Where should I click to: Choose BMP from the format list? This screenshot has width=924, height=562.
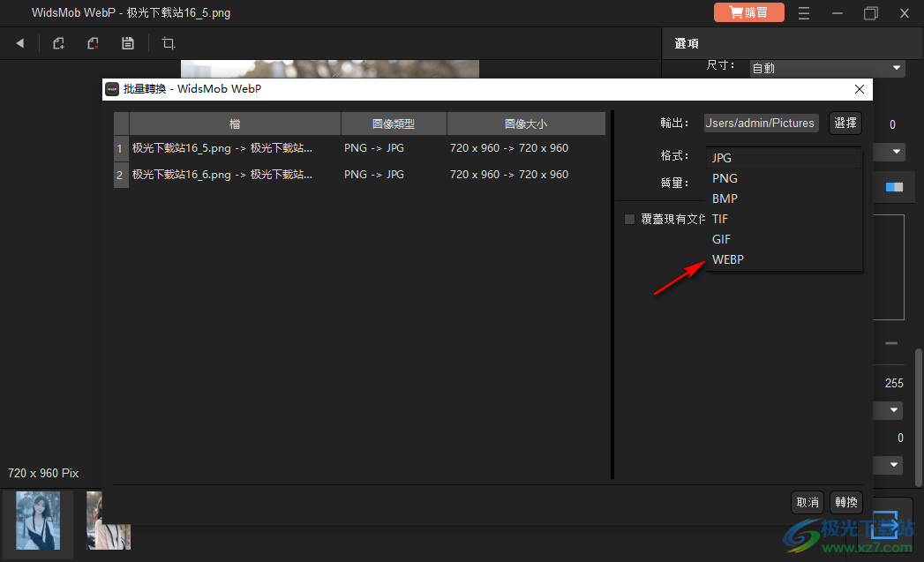784,199
